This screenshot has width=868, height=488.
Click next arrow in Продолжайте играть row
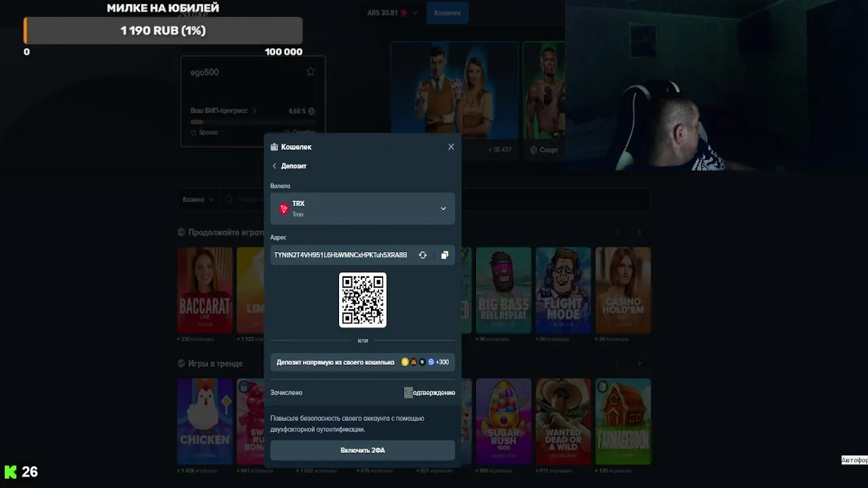point(639,232)
